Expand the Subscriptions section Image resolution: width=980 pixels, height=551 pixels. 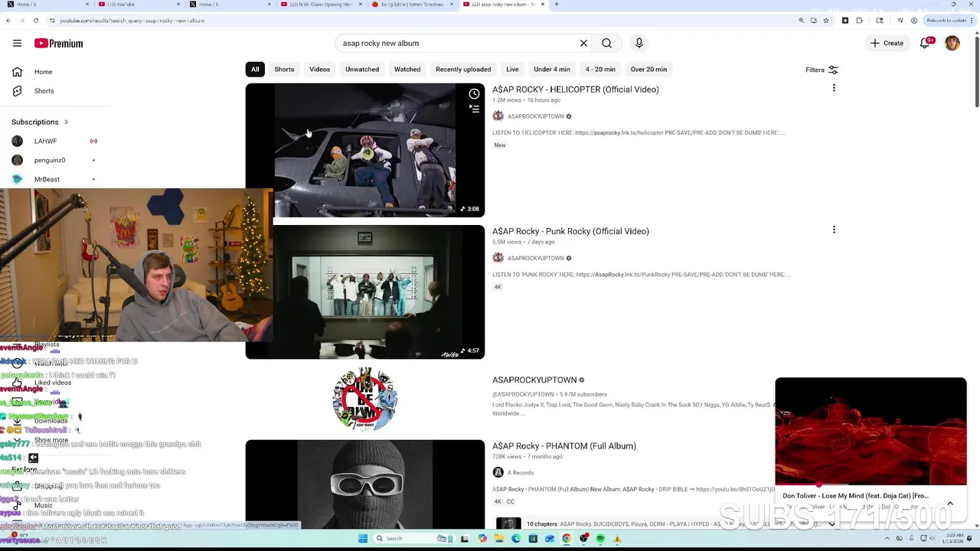pos(40,122)
